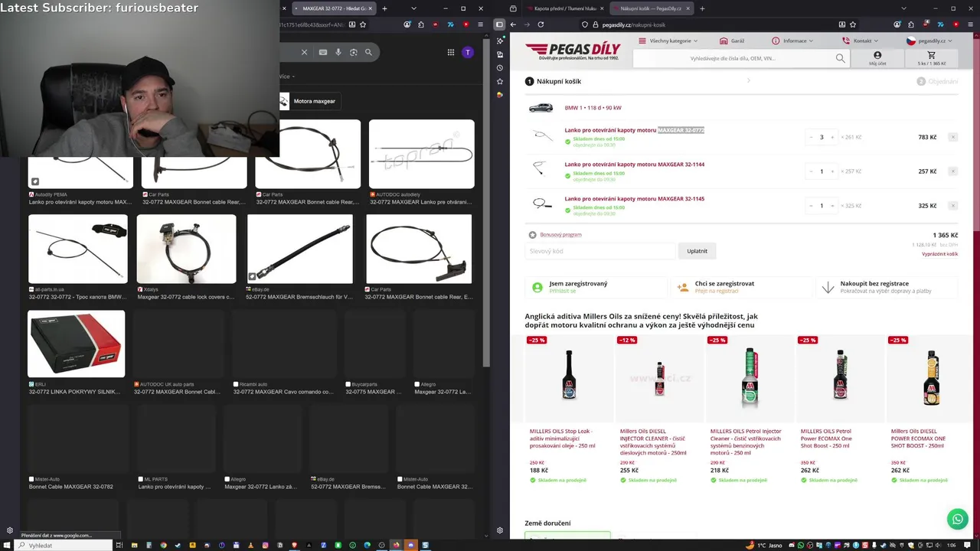The width and height of the screenshot is (980, 551).
Task: Open MILLERS OILS Petrol Injector Cleaner product
Action: coord(750,406)
